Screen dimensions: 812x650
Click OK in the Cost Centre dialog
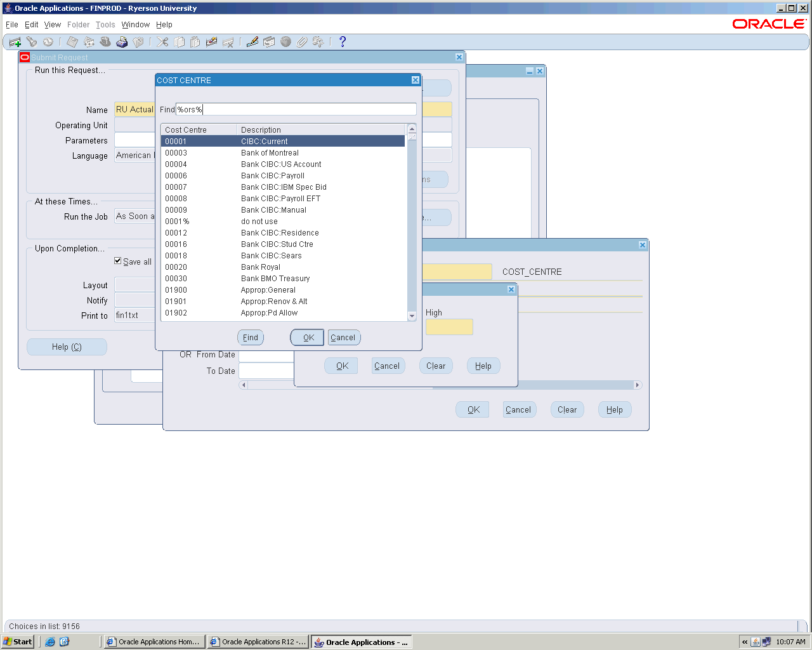coord(308,338)
